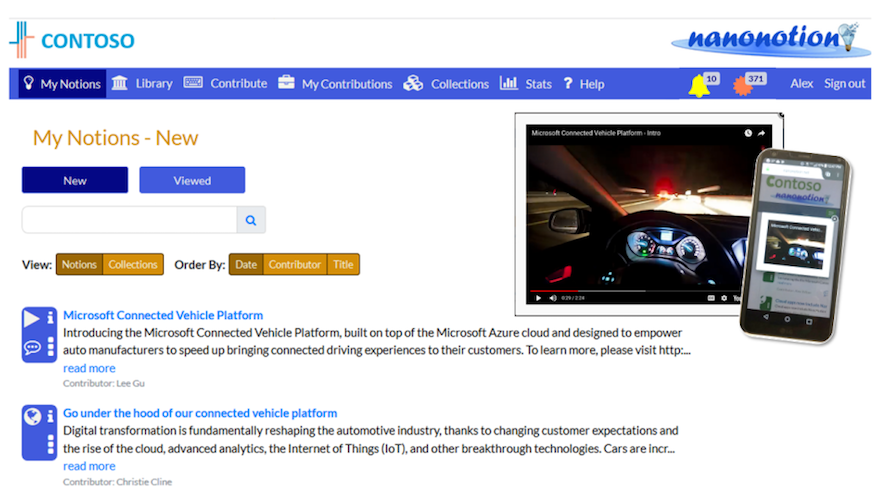Open Alex user menu
Viewport: 890px width, 500px height.
tap(801, 84)
